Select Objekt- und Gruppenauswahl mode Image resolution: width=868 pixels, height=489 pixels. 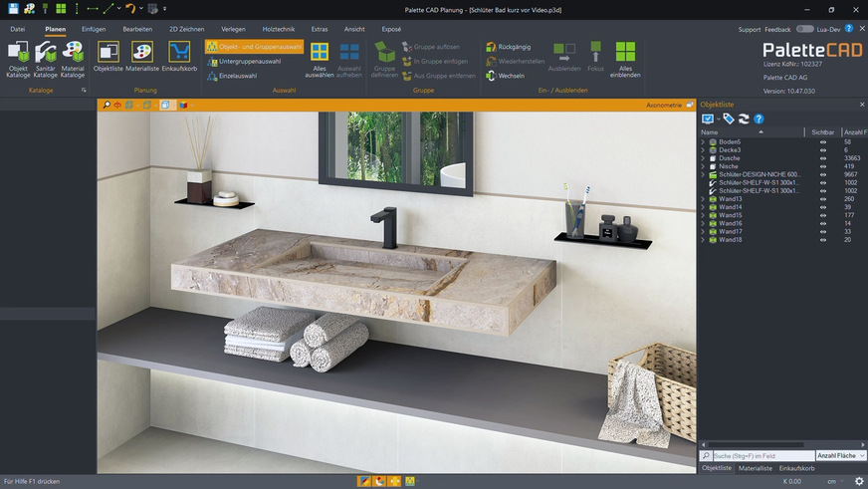click(255, 47)
